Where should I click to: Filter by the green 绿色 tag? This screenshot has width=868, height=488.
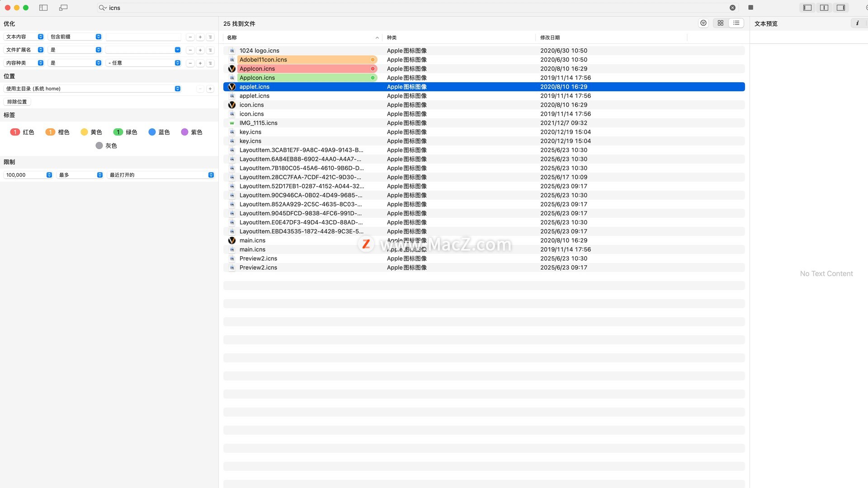tap(125, 132)
